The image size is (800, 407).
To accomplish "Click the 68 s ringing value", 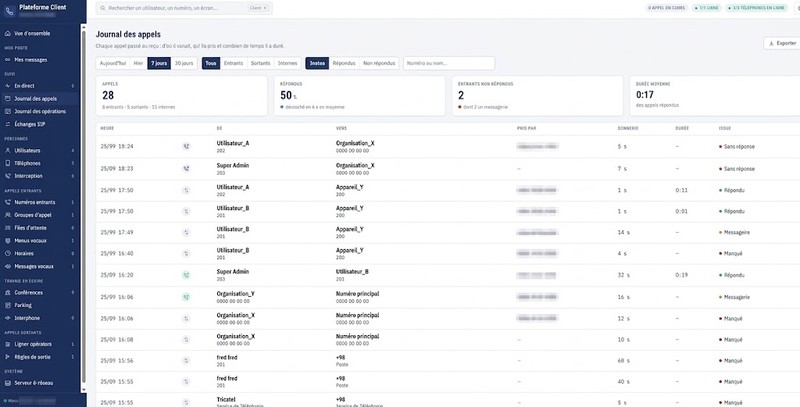I will [x=623, y=361].
